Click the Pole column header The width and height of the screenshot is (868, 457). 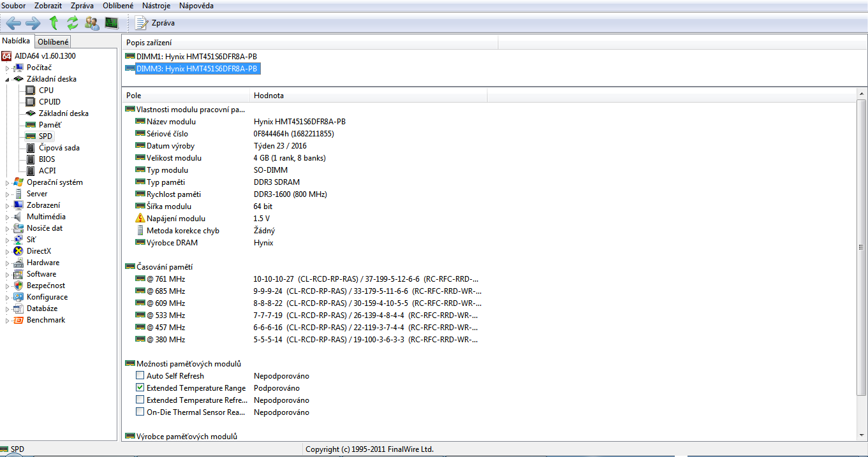(186, 96)
